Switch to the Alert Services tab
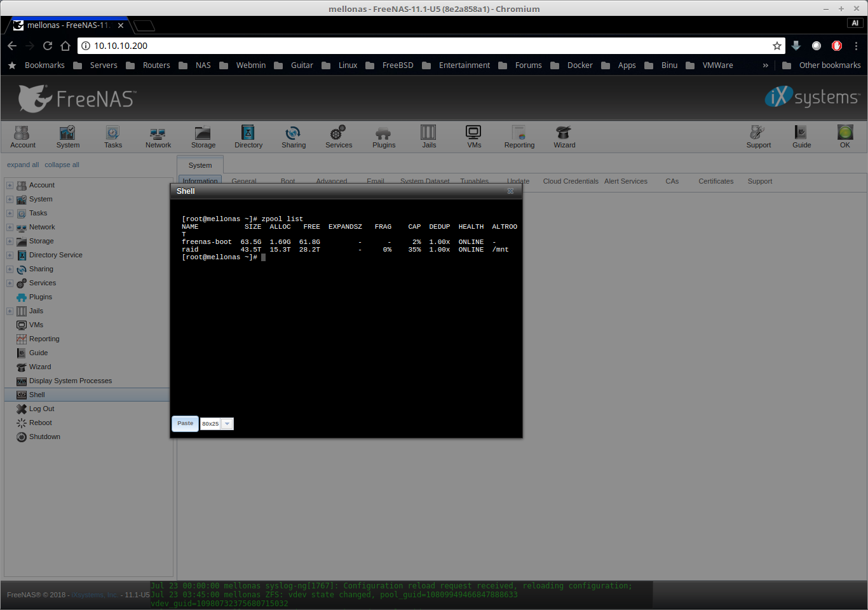 tap(626, 181)
